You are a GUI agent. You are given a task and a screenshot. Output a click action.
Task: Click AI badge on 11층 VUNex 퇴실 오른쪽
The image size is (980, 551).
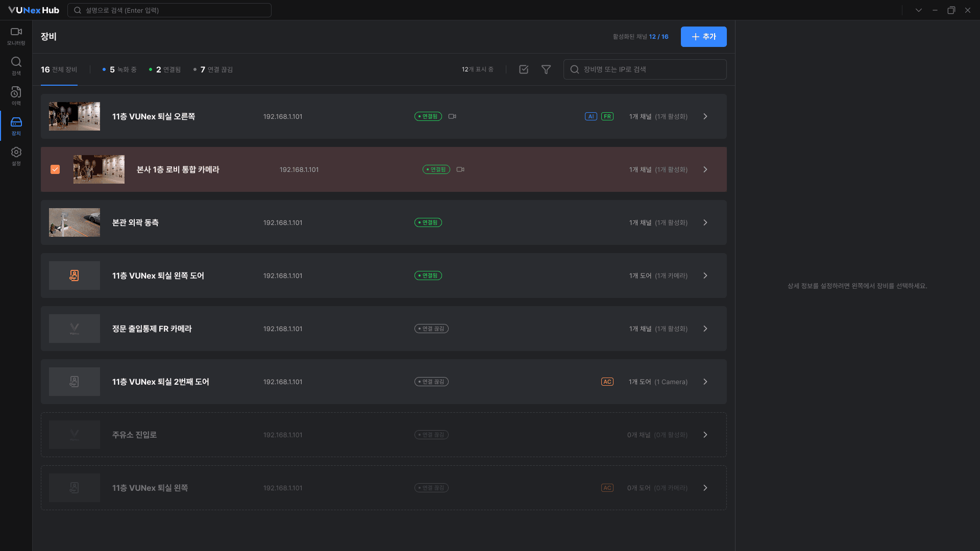pyautogui.click(x=591, y=116)
